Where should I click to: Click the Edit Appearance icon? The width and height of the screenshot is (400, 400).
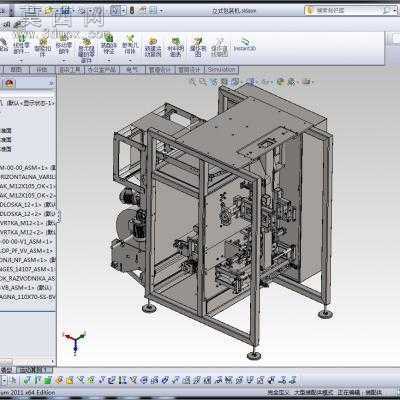(281, 81)
